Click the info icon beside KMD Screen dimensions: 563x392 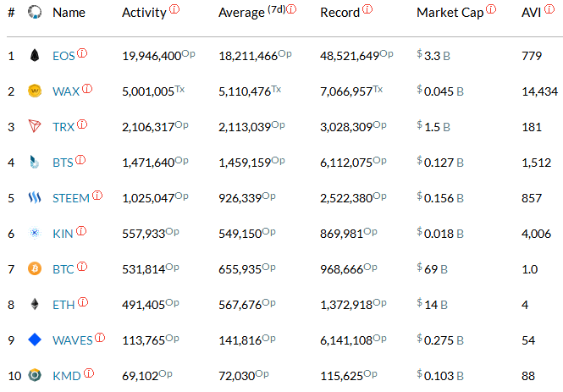[89, 373]
